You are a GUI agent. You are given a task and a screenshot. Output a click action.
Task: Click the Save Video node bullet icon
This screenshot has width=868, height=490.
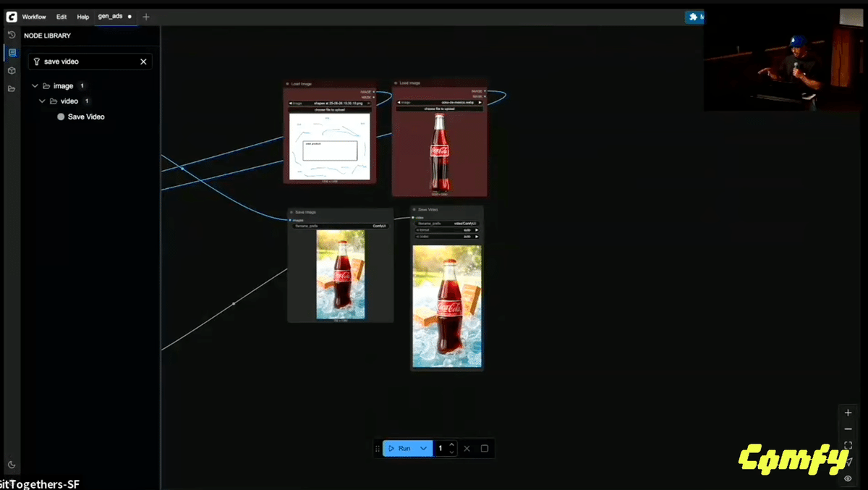tap(61, 117)
